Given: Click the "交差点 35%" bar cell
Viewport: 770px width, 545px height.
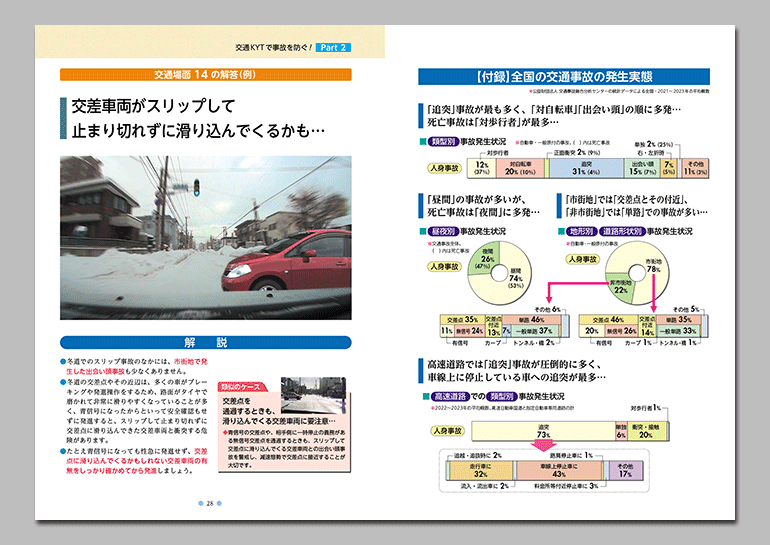Looking at the screenshot, I should 462,320.
